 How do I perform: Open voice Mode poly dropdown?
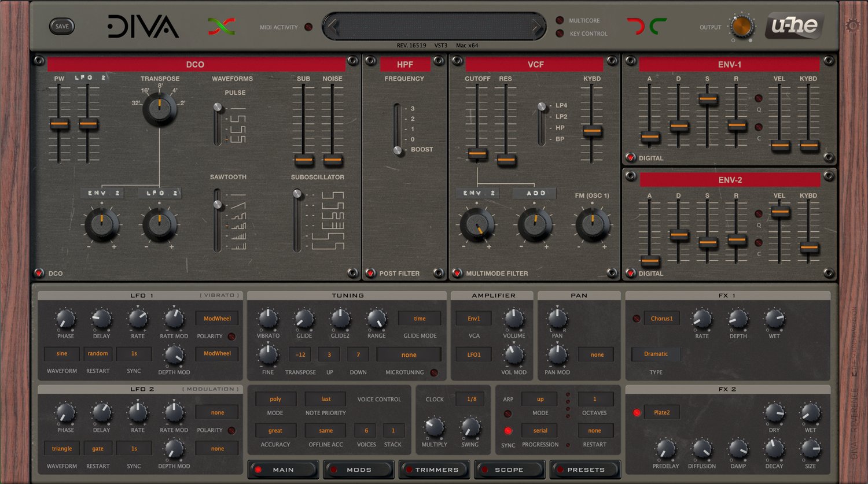pyautogui.click(x=275, y=398)
